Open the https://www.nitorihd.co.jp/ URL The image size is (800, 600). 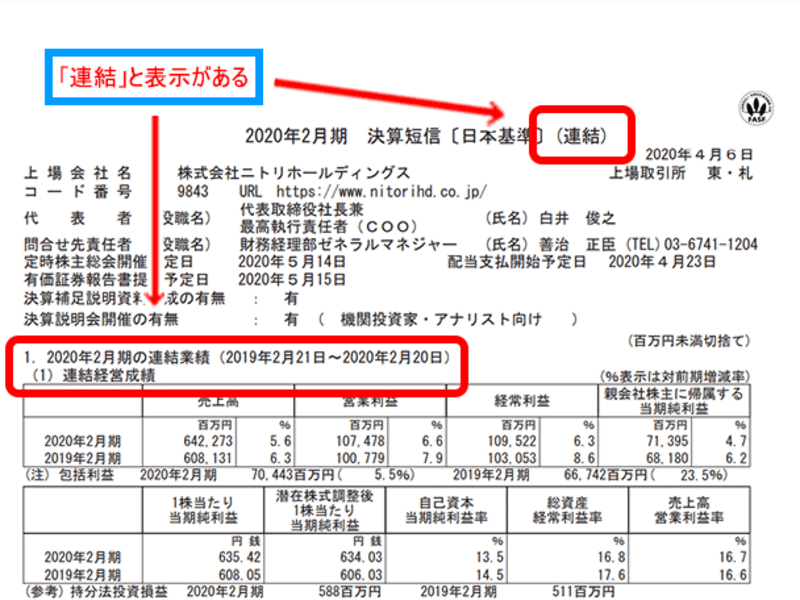pos(381,192)
